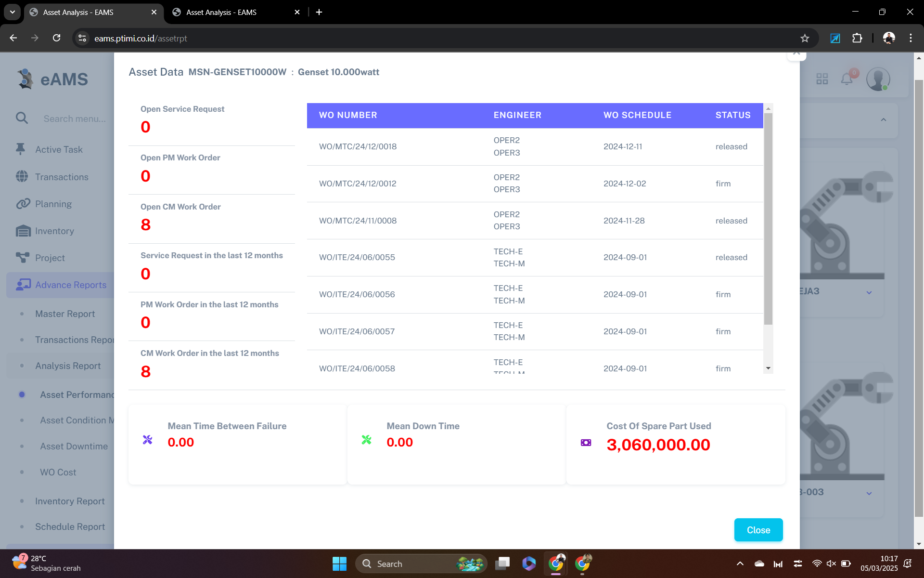Open the Master Report link

pos(65,314)
